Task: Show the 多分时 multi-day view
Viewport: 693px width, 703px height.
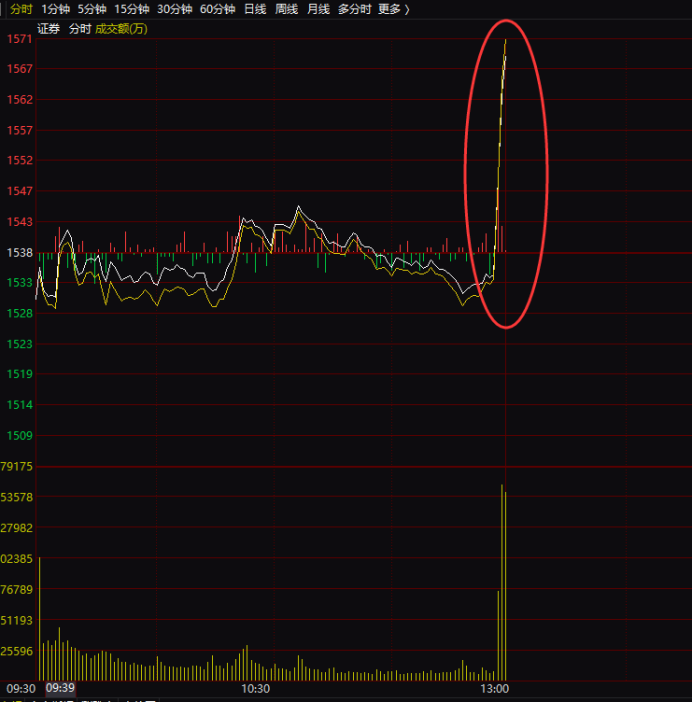Action: pyautogui.click(x=354, y=9)
